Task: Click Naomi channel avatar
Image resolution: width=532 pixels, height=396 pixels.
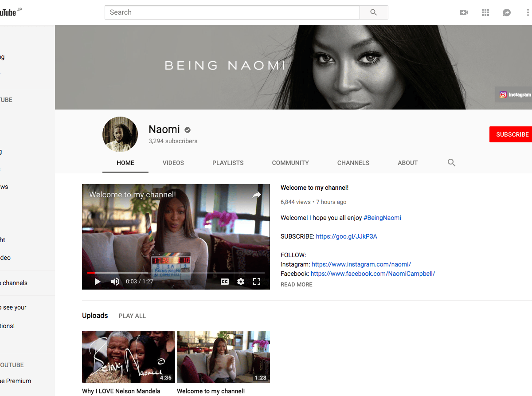Action: tap(120, 134)
